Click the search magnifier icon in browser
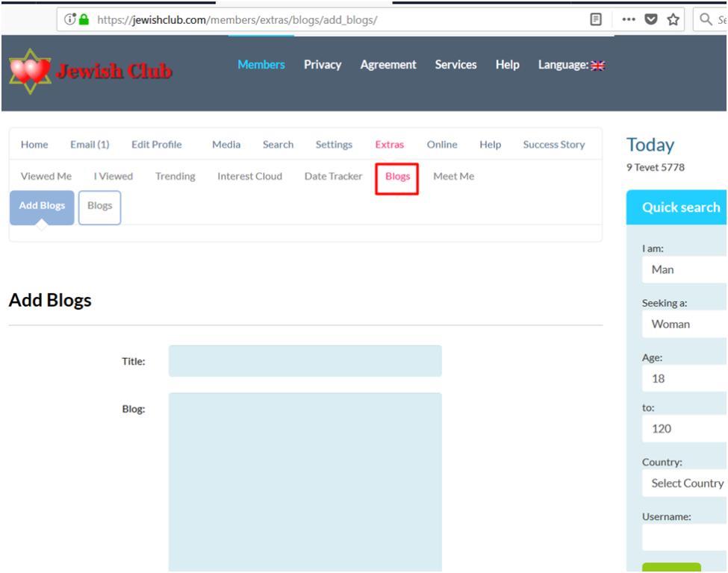The height and width of the screenshot is (573, 728). pyautogui.click(x=706, y=19)
